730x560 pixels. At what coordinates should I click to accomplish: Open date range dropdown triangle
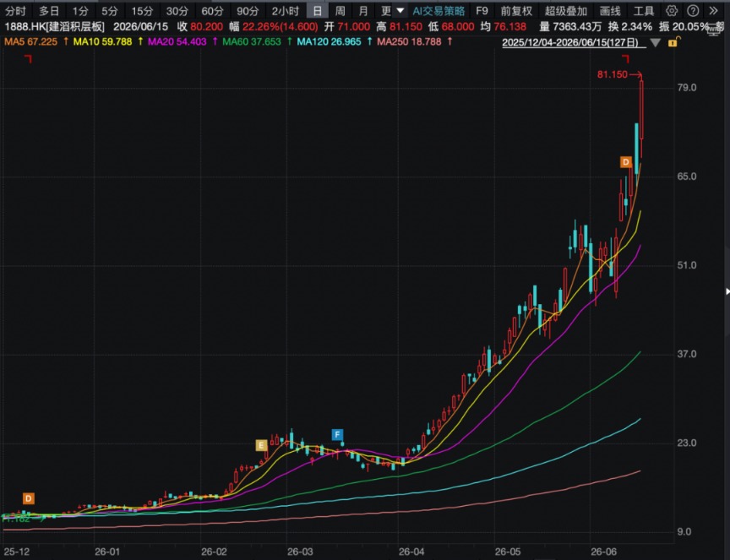point(656,43)
